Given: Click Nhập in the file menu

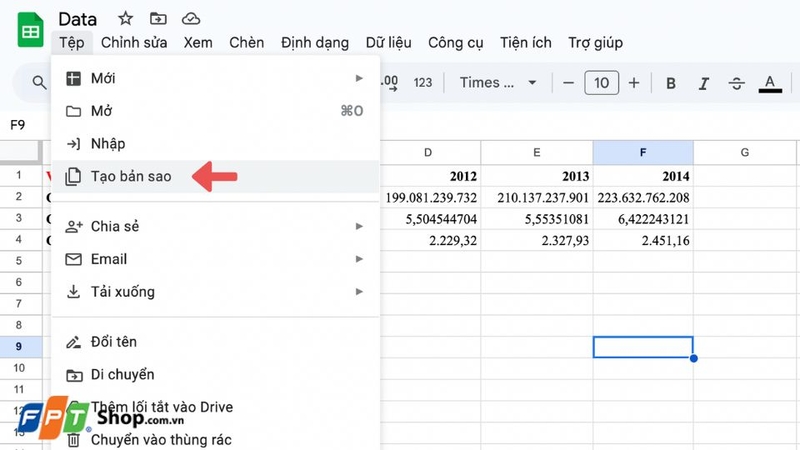Looking at the screenshot, I should [x=108, y=144].
